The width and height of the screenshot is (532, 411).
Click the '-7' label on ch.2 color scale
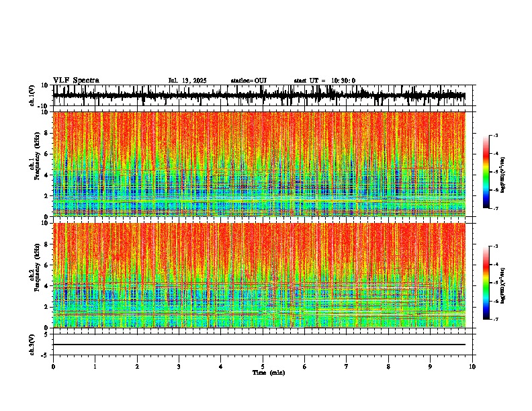pyautogui.click(x=496, y=319)
